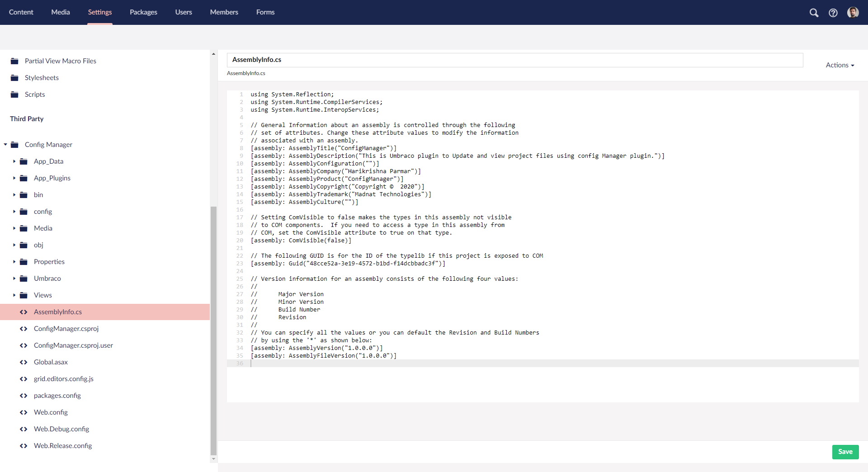Image resolution: width=868 pixels, height=472 pixels.
Task: Click the config folder icon
Action: click(24, 212)
